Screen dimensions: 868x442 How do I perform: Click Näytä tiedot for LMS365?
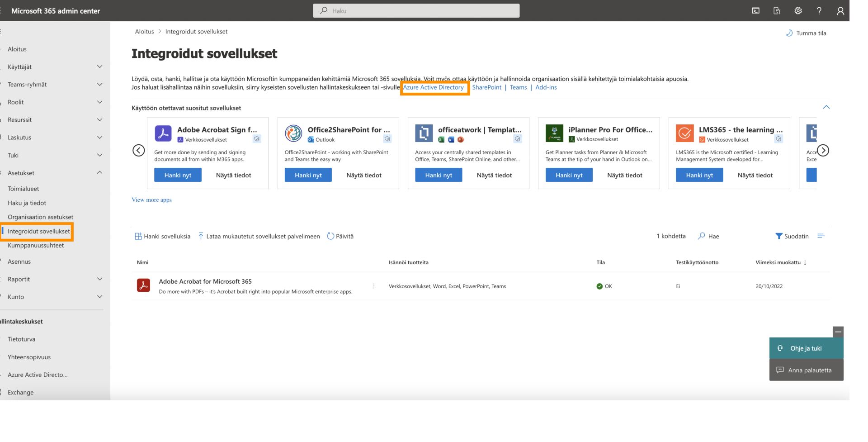755,175
